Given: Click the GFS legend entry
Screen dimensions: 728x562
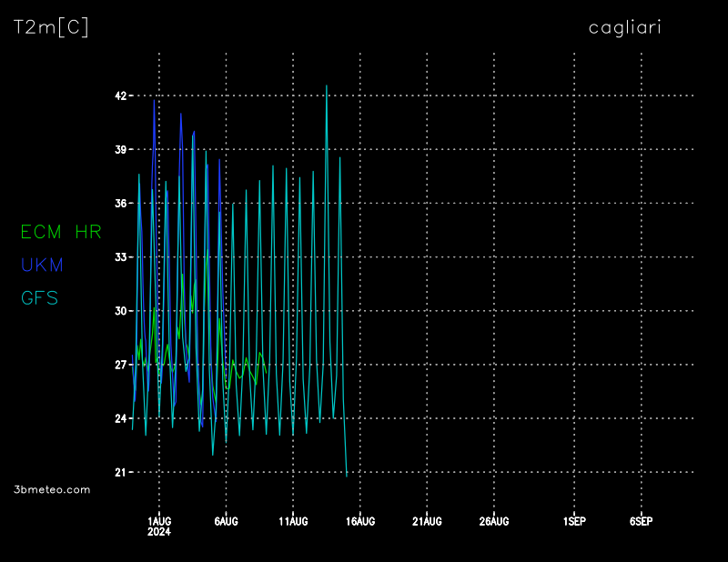Looking at the screenshot, I should coord(39,297).
